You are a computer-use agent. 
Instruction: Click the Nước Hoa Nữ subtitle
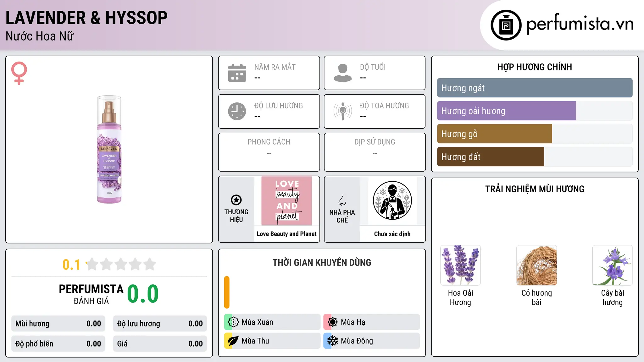pos(40,36)
